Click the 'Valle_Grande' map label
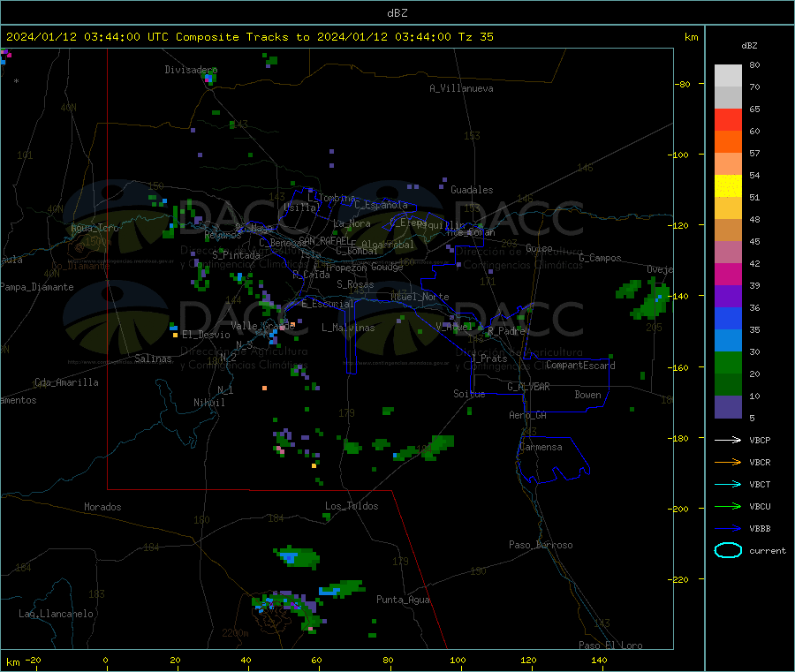This screenshot has height=672, width=795. (x=262, y=326)
